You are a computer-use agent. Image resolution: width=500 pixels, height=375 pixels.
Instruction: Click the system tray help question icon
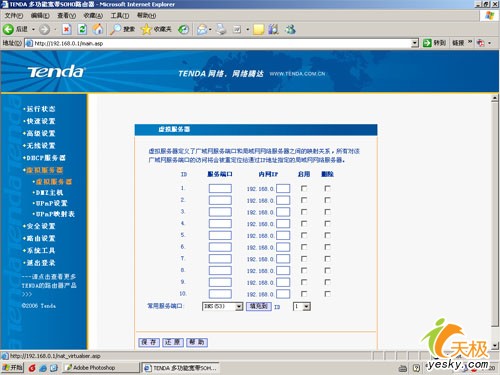point(416,368)
